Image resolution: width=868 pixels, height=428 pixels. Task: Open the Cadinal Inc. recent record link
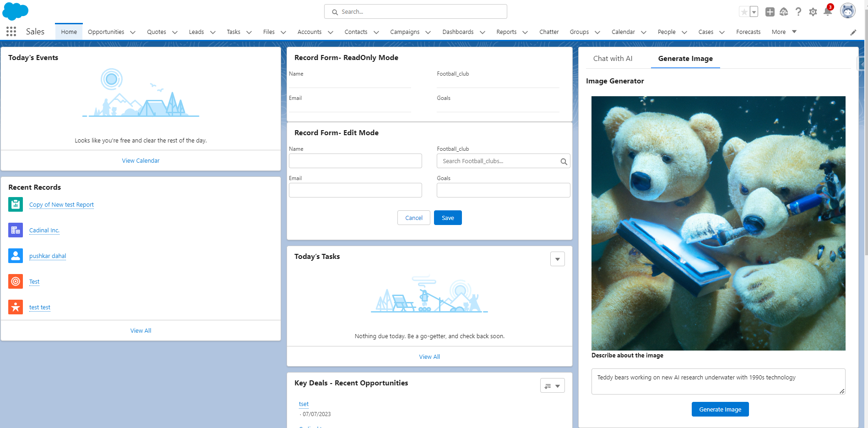44,230
